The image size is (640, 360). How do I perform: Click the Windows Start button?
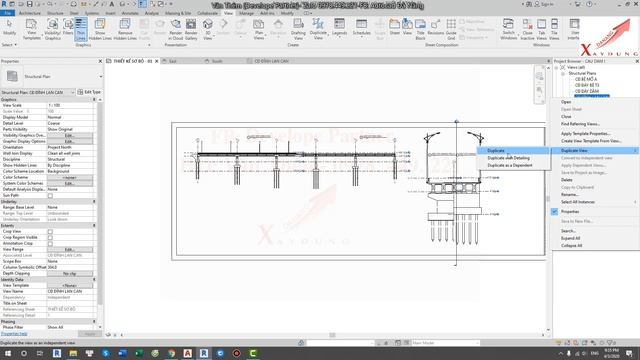point(7,353)
